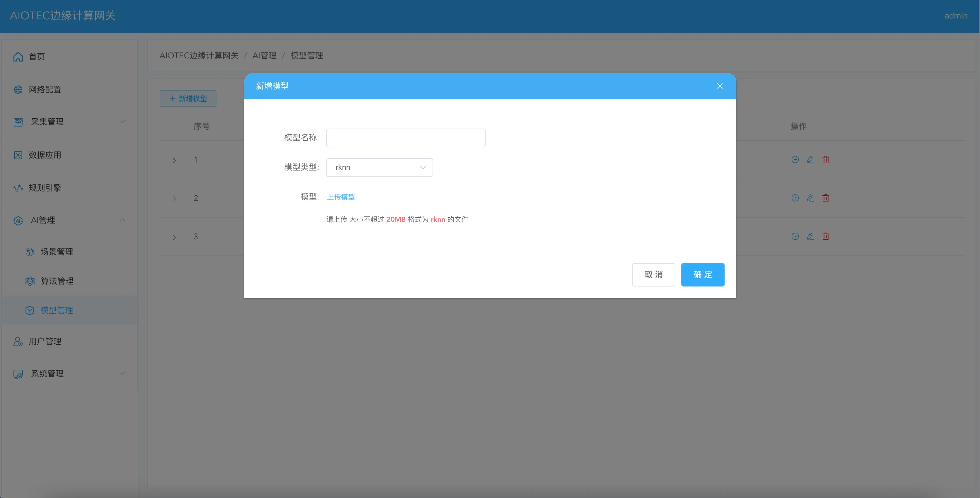Open 算法管理 in the sidebar
980x498 pixels.
[57, 281]
